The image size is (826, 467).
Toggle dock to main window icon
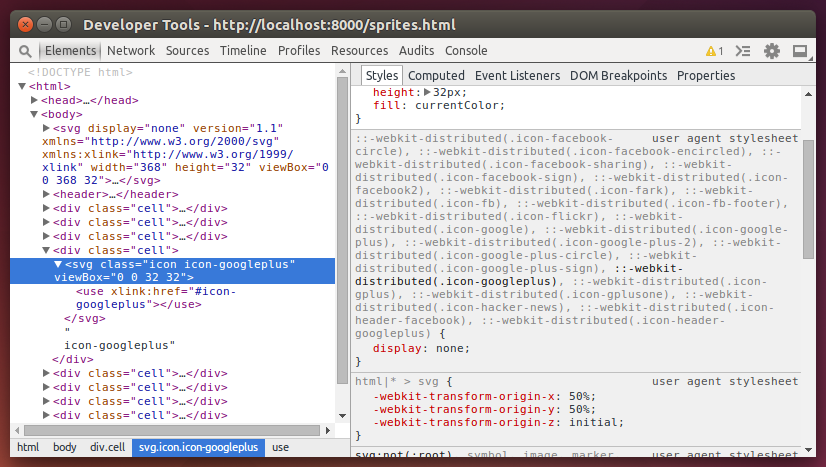click(800, 51)
